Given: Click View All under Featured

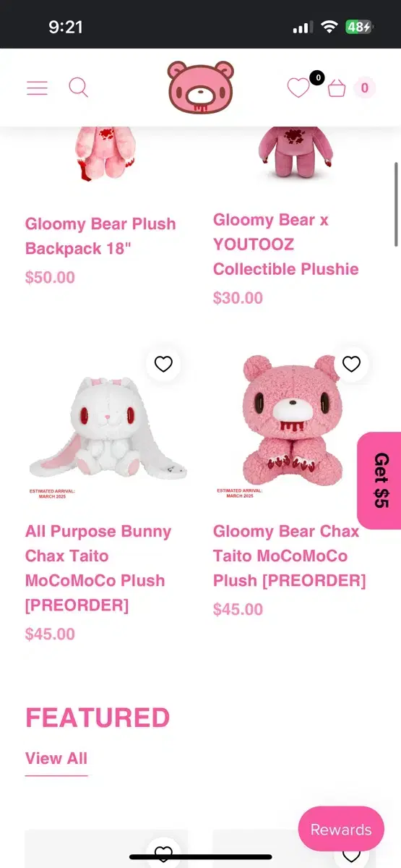Looking at the screenshot, I should point(56,758).
